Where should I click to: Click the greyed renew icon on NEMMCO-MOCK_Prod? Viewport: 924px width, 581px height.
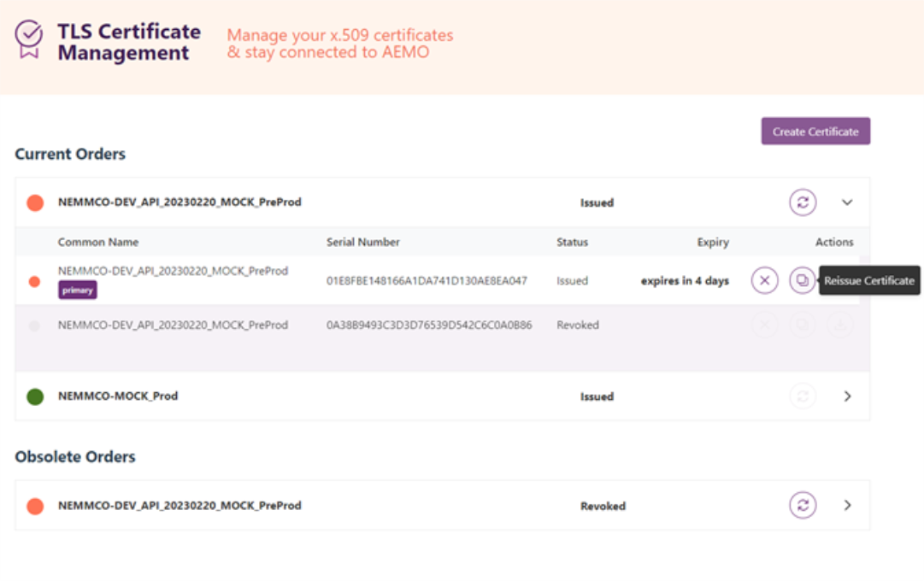coord(802,396)
